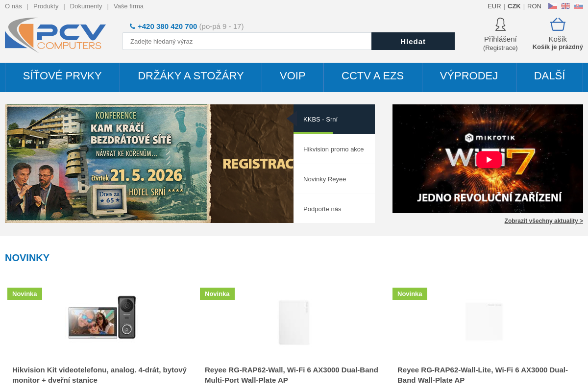Viewport: 588px width, 392px height.
Task: Open the Reyee RG-RAP62-Wall product thumbnail
Action: click(x=294, y=322)
